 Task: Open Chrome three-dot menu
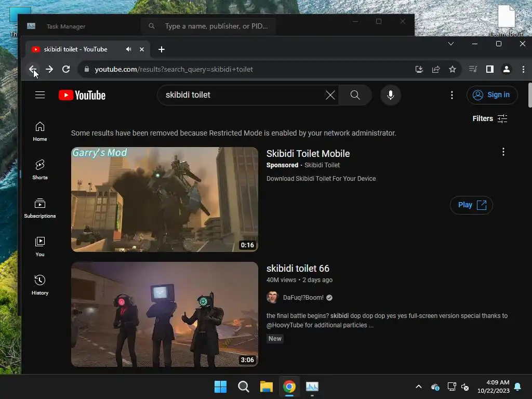pyautogui.click(x=524, y=69)
